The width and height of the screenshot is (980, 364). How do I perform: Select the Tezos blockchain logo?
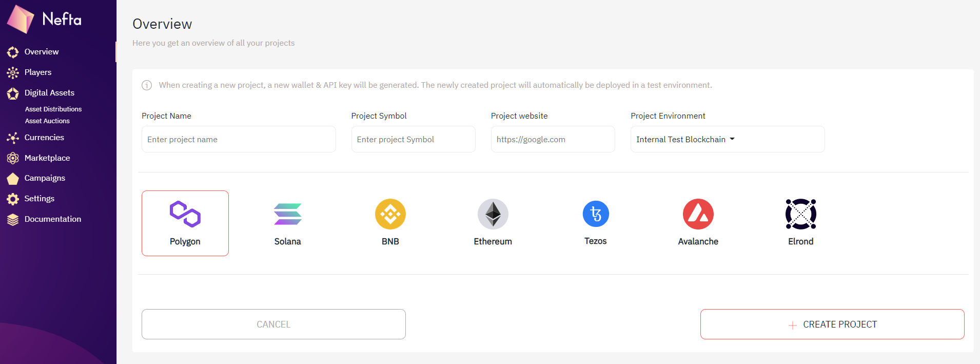pos(596,214)
